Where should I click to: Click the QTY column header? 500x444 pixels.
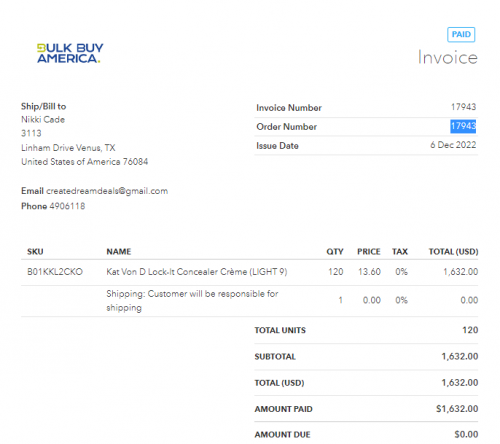[335, 252]
